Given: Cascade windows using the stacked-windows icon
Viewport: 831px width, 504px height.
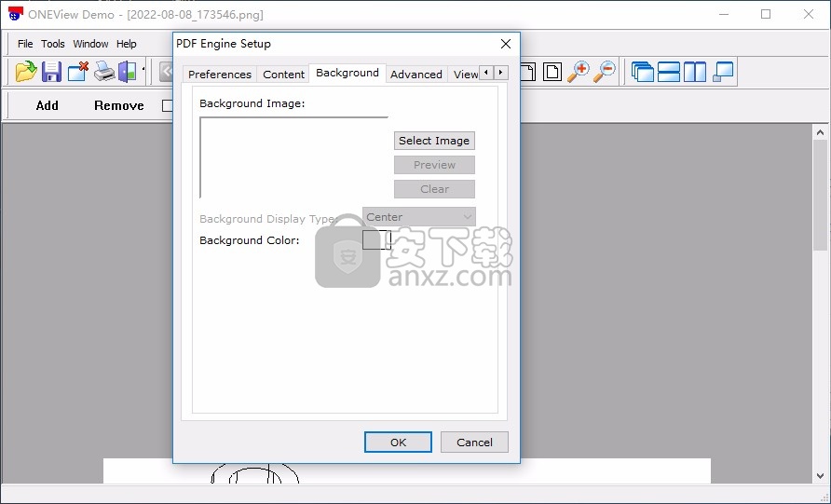Looking at the screenshot, I should pyautogui.click(x=642, y=72).
